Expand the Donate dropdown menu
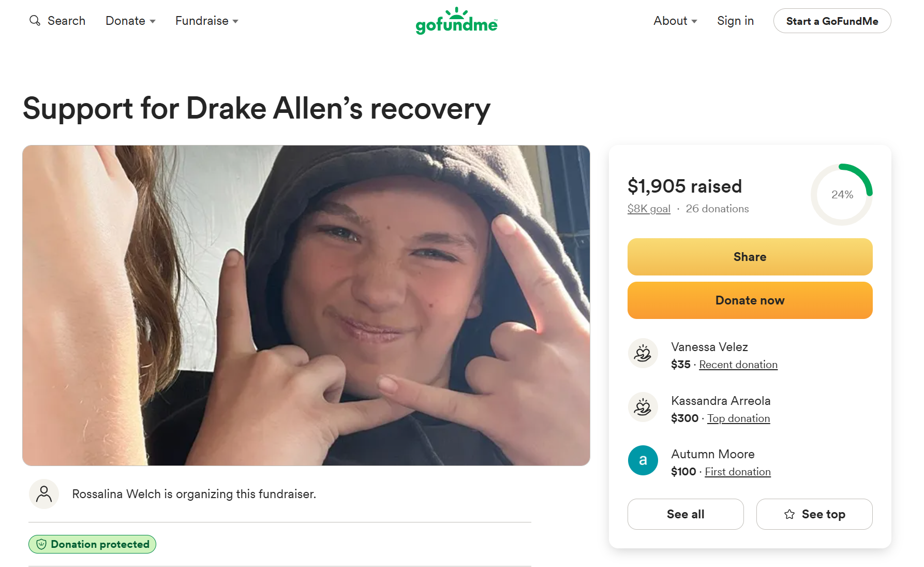This screenshot has height=567, width=924. pyautogui.click(x=130, y=21)
